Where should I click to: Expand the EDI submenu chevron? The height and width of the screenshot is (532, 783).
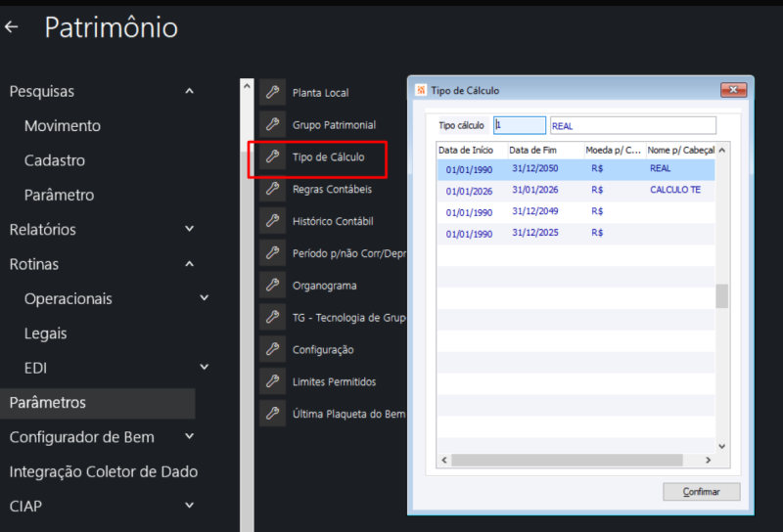tap(205, 368)
